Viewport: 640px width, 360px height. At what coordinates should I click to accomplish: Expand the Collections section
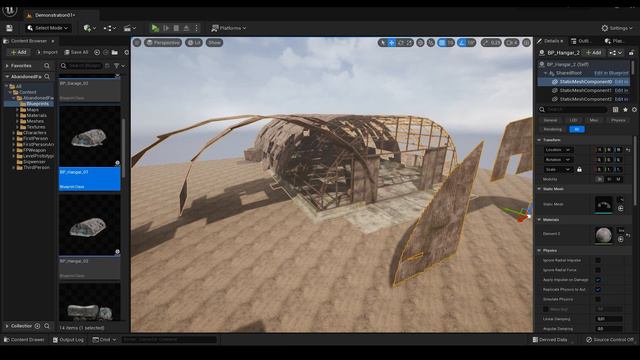coord(7,326)
